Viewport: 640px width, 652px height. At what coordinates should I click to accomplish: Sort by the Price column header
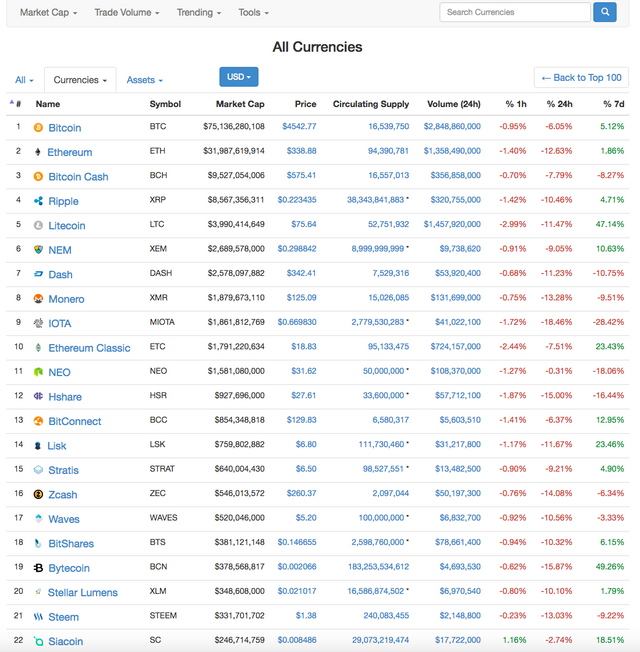pyautogui.click(x=306, y=104)
